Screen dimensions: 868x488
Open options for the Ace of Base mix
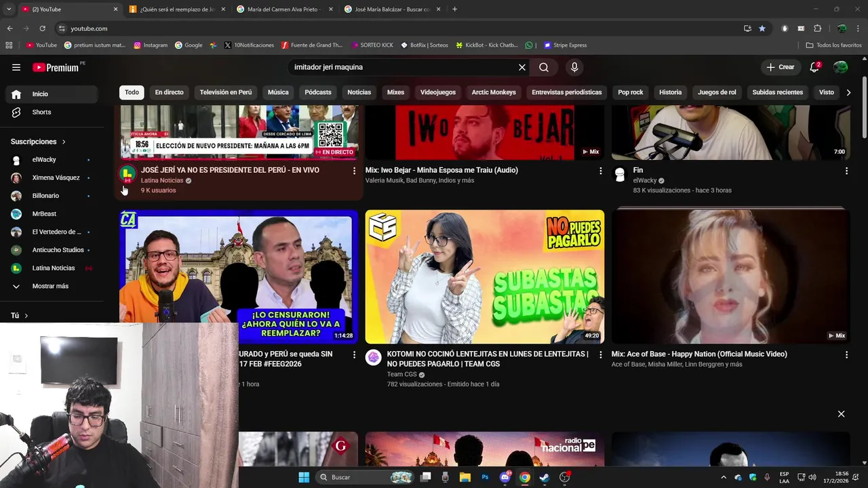point(846,354)
